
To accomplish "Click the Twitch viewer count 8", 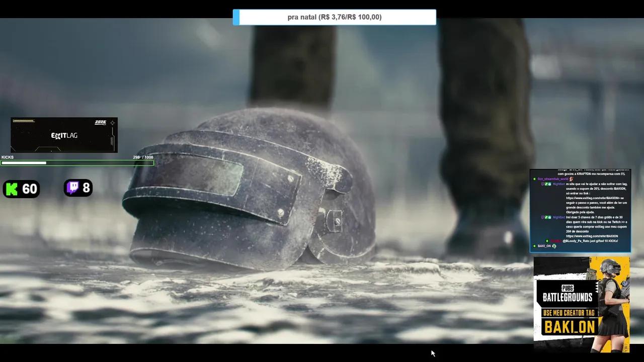I will pyautogui.click(x=86, y=188).
